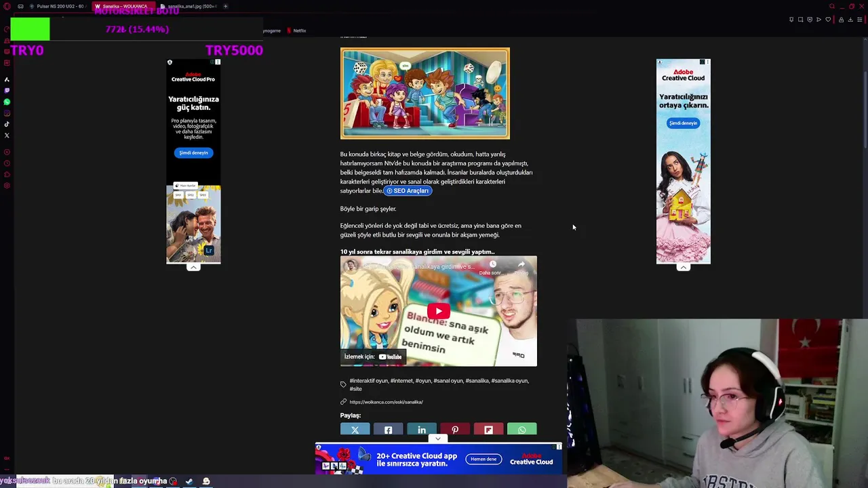Open the video on YouTube via İzlemek için
Image resolution: width=868 pixels, height=488 pixels.
(x=373, y=357)
